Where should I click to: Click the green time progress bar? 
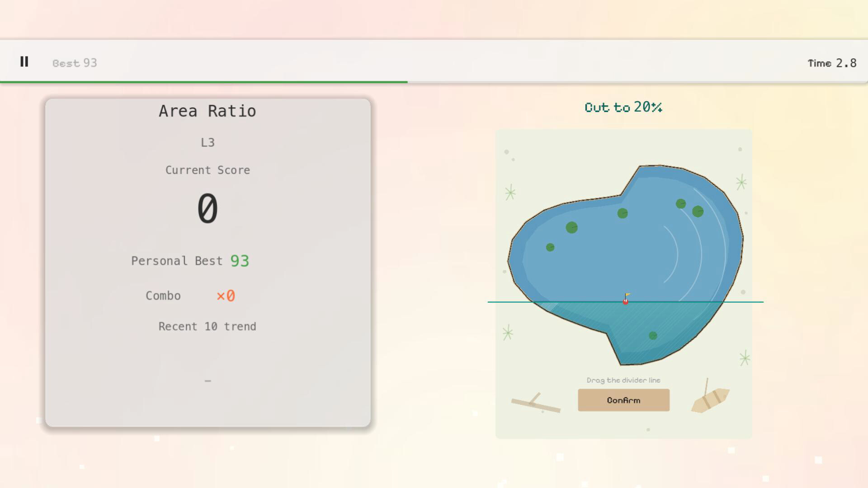pos(203,82)
